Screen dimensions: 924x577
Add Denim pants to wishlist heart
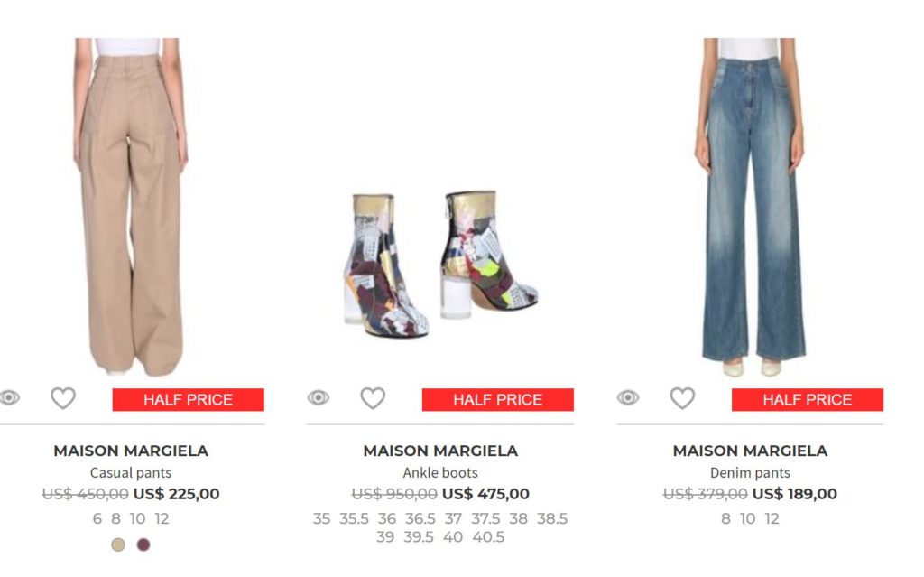682,398
